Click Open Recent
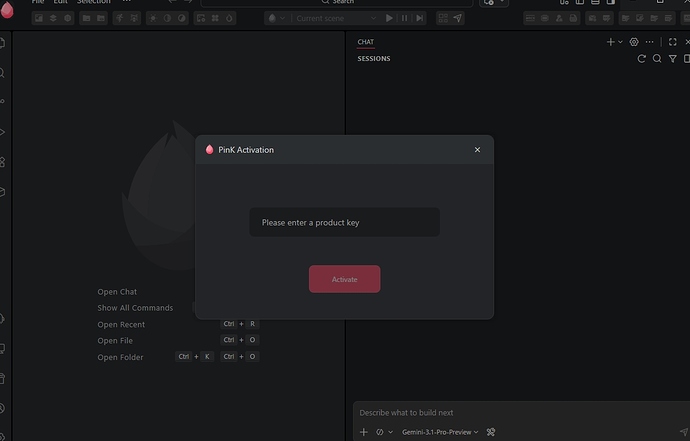Image resolution: width=690 pixels, height=441 pixels. (x=121, y=324)
